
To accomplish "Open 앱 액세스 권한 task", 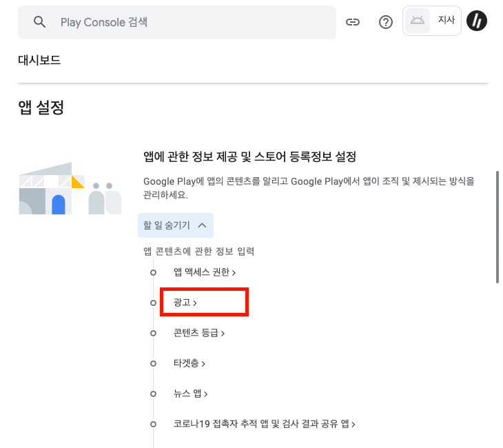I will [x=205, y=272].
